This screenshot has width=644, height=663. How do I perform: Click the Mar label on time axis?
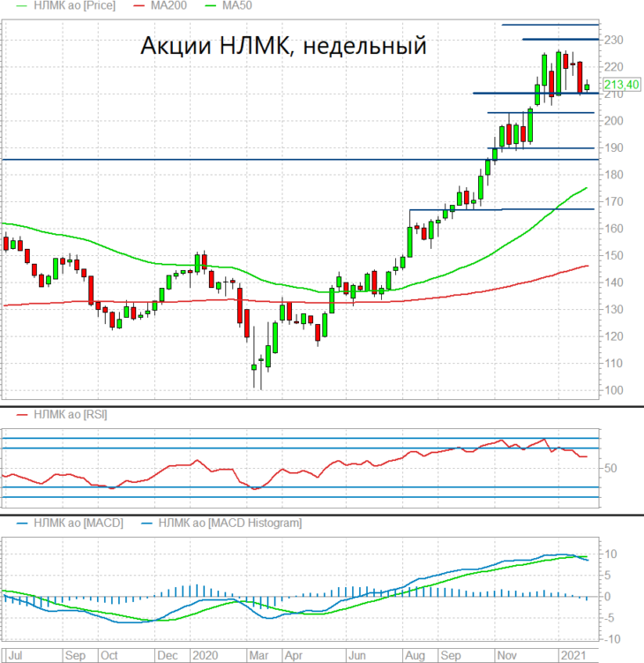258,655
